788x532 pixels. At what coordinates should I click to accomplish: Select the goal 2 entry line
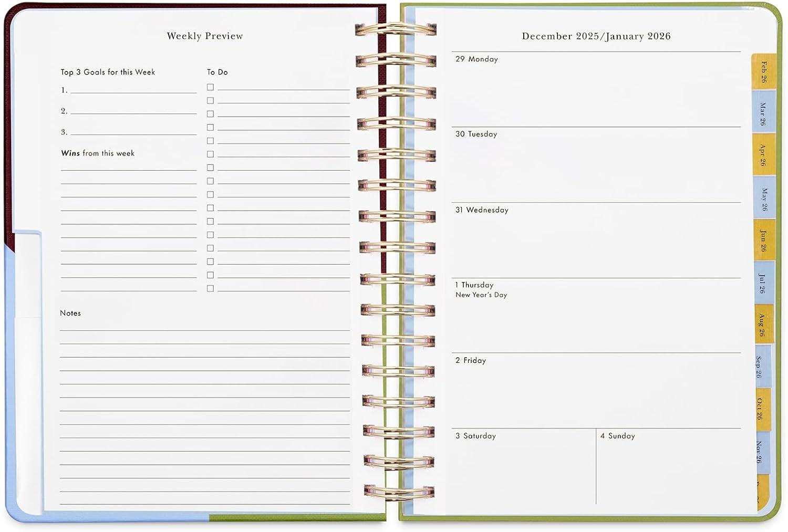point(133,111)
